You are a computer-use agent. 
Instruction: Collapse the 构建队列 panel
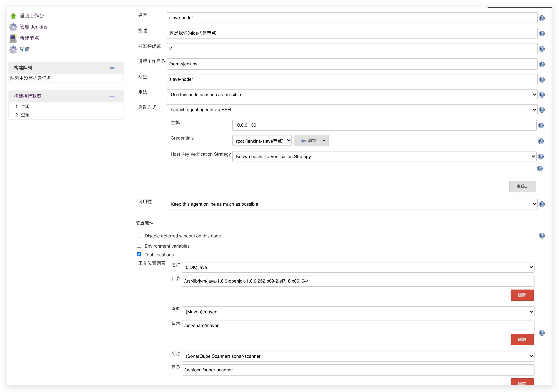112,68
